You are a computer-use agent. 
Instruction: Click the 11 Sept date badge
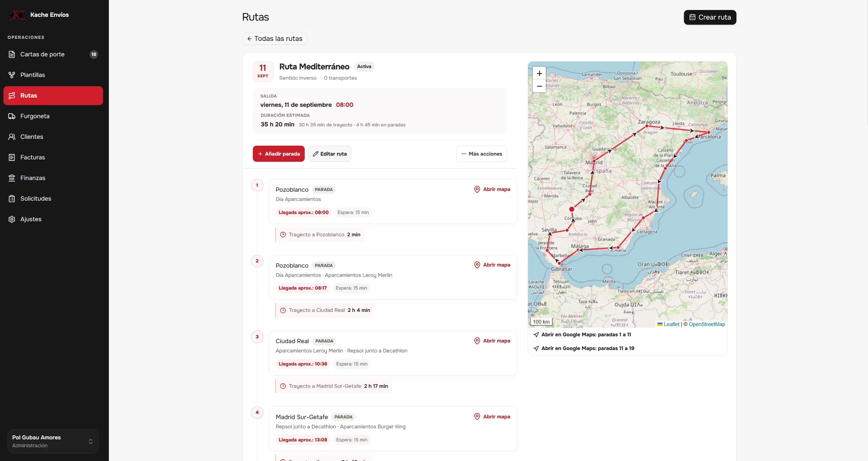[263, 71]
